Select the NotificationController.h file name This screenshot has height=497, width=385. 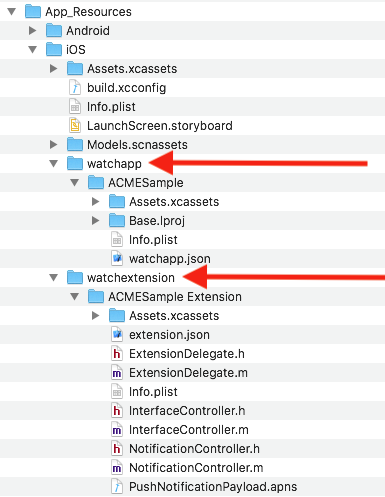point(194,449)
